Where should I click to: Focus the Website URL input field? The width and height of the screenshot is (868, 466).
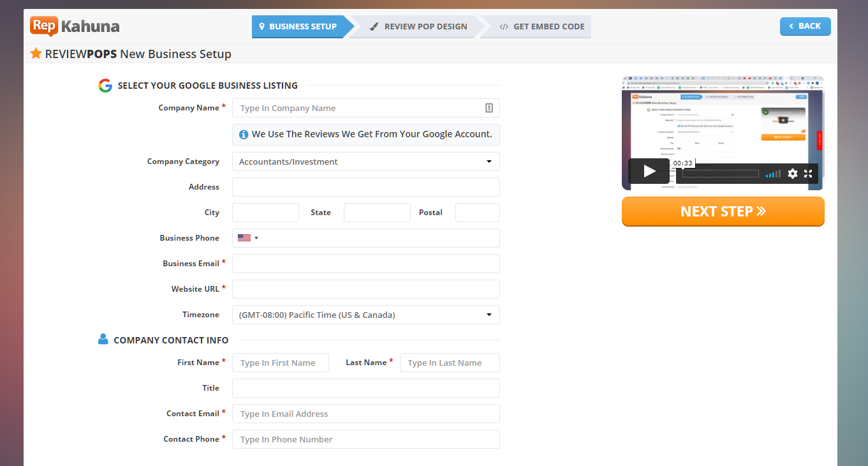pos(365,289)
